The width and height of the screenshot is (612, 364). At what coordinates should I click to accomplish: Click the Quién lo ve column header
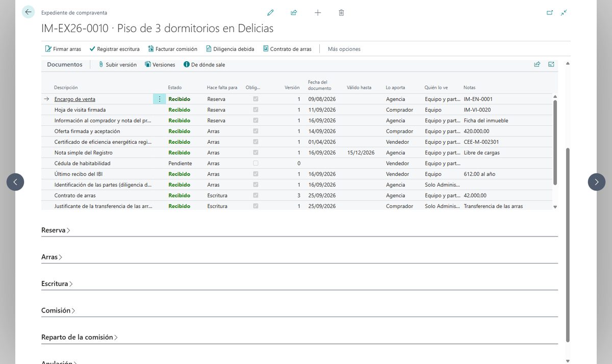click(436, 88)
